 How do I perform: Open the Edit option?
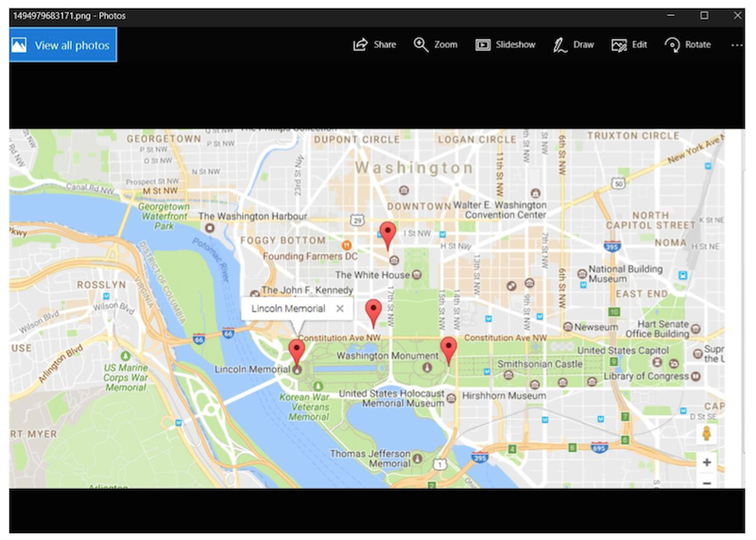[x=629, y=44]
